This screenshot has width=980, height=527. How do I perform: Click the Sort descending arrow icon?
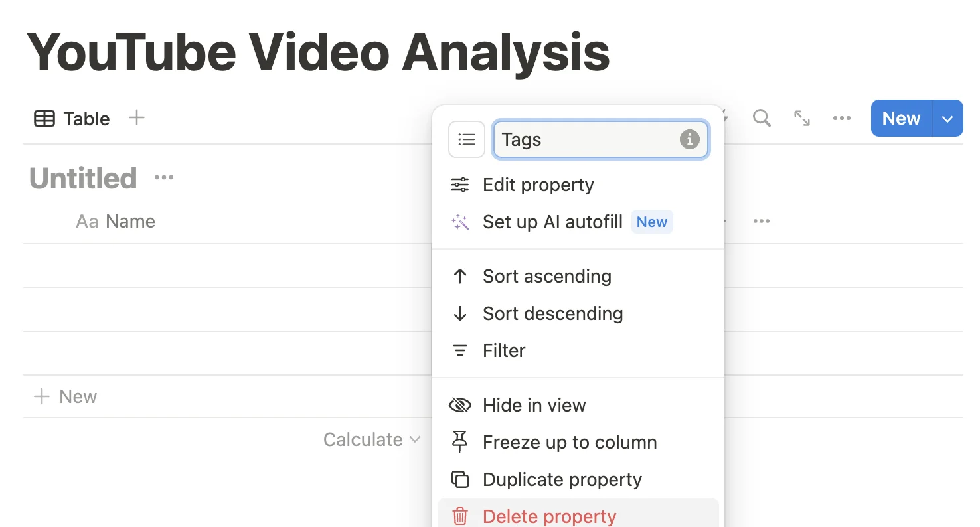click(460, 313)
